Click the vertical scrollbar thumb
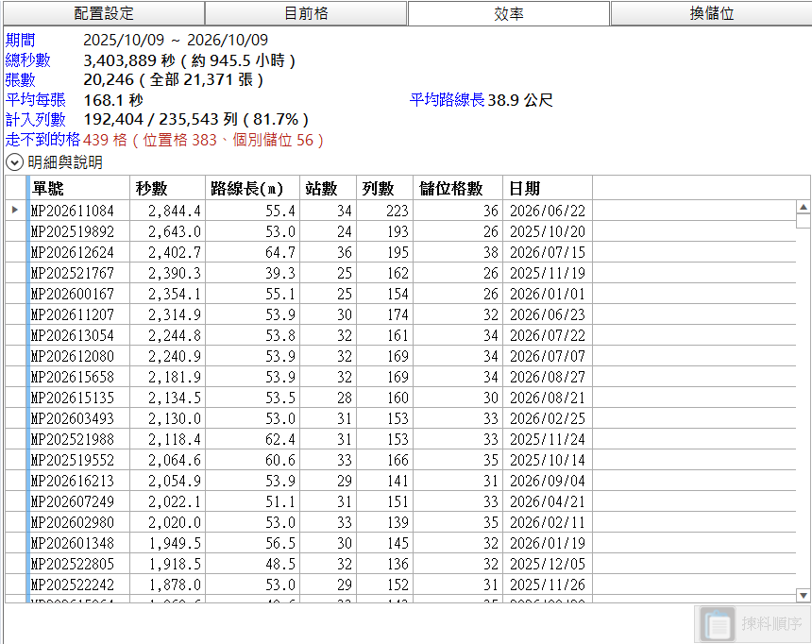The image size is (812, 644). point(804,221)
